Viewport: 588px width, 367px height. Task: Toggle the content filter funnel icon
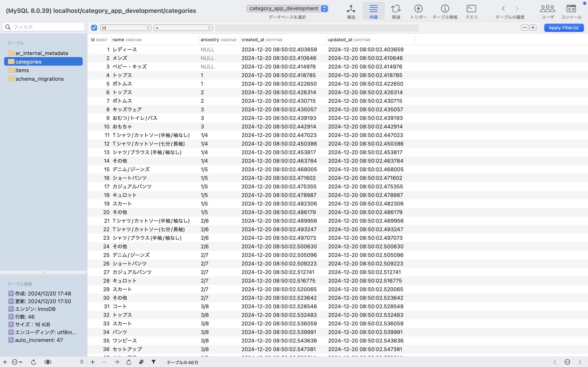pos(154,362)
